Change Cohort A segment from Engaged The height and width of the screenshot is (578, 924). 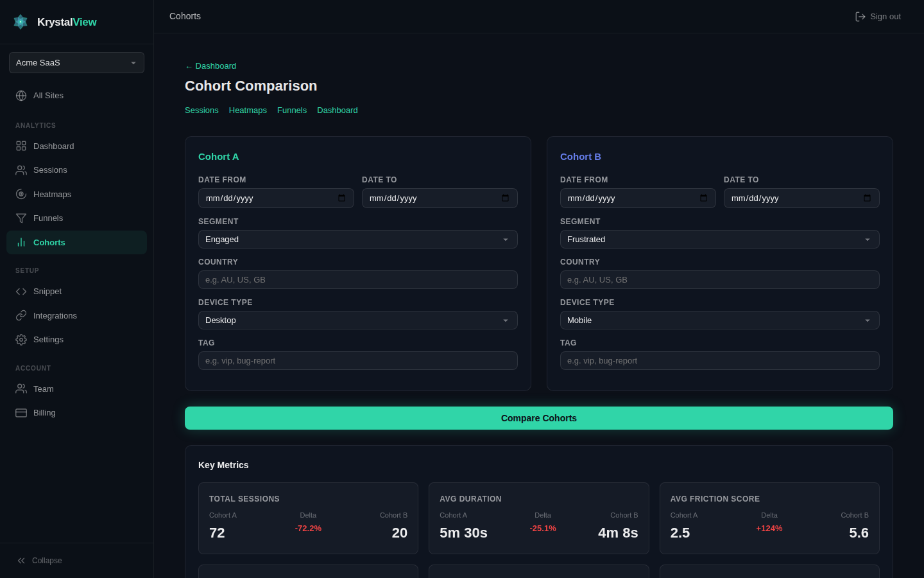357,239
